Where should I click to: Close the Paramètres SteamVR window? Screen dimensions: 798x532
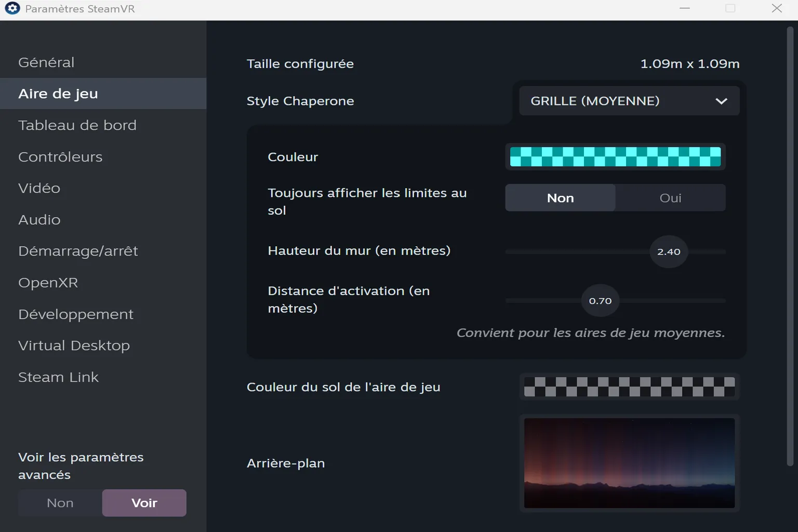tap(777, 8)
